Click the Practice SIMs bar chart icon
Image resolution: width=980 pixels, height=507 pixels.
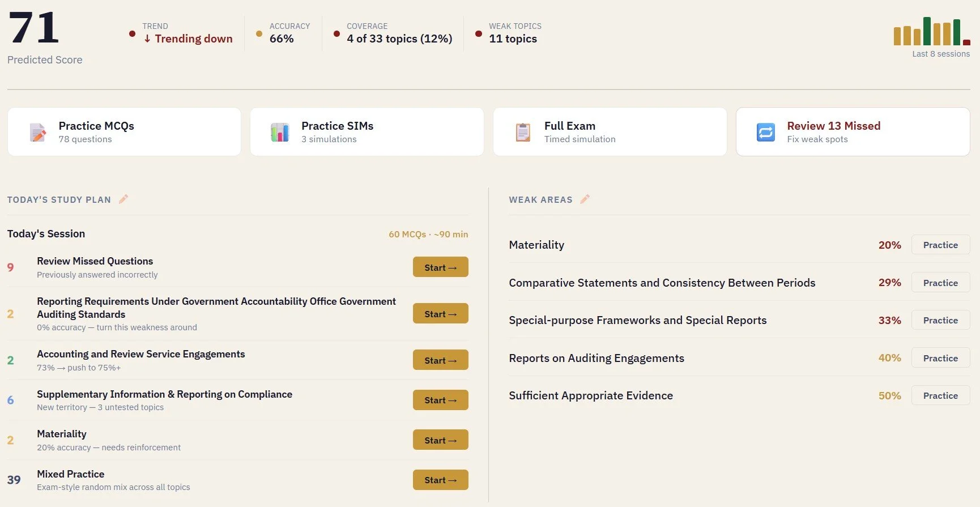click(x=280, y=132)
